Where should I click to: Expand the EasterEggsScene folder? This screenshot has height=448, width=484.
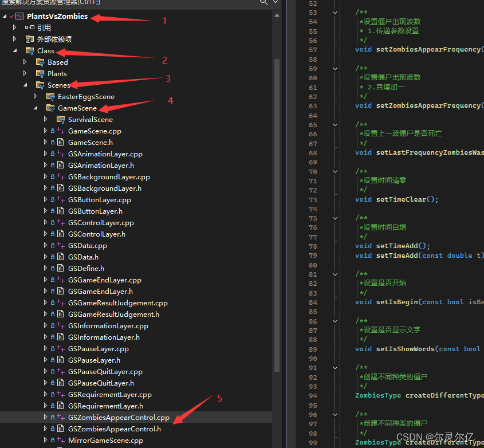click(35, 96)
